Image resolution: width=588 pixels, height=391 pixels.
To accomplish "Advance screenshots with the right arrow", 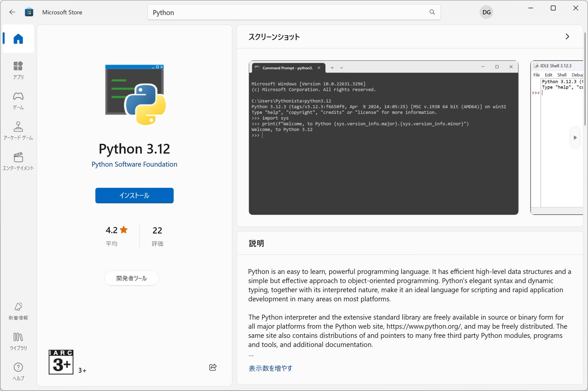I will (575, 138).
